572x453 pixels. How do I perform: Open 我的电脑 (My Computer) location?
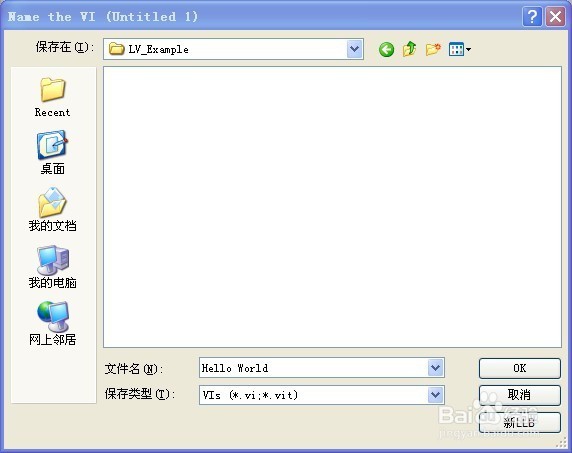coord(53,267)
